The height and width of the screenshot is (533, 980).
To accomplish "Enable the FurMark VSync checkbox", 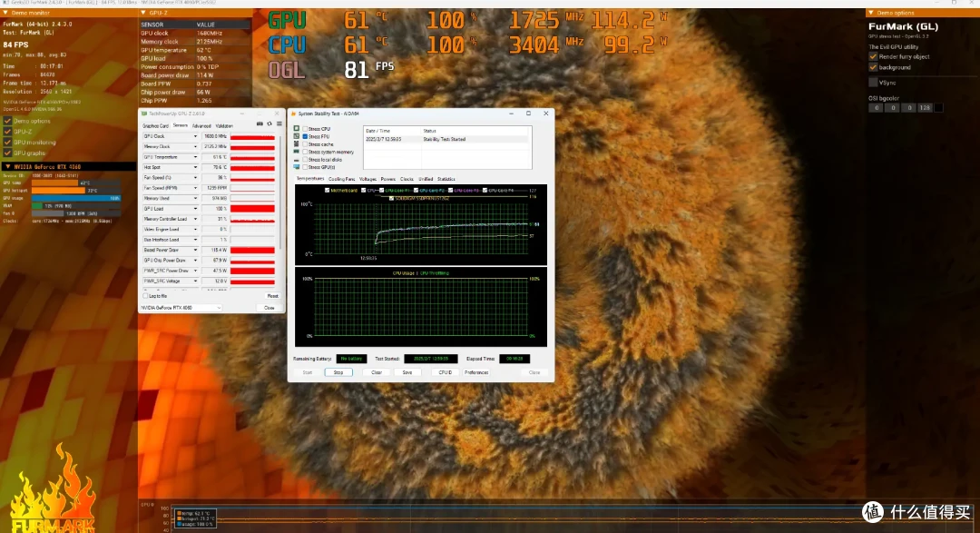I will (x=873, y=82).
